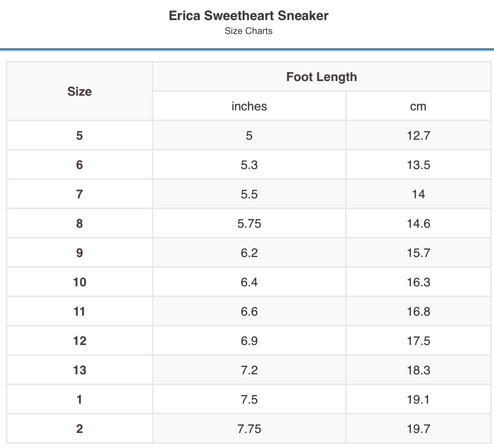Click the 12.7 cm cell
This screenshot has height=448, width=494.
pyautogui.click(x=418, y=135)
